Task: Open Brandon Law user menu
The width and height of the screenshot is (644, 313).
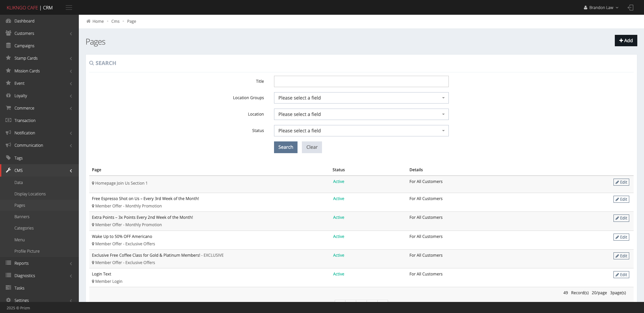Action: (601, 7)
